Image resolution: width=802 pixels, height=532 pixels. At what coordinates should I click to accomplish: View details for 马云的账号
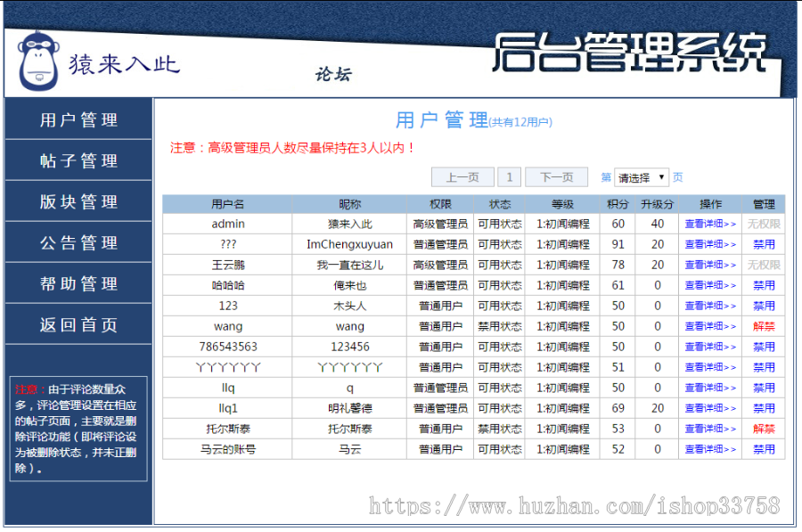tap(710, 449)
